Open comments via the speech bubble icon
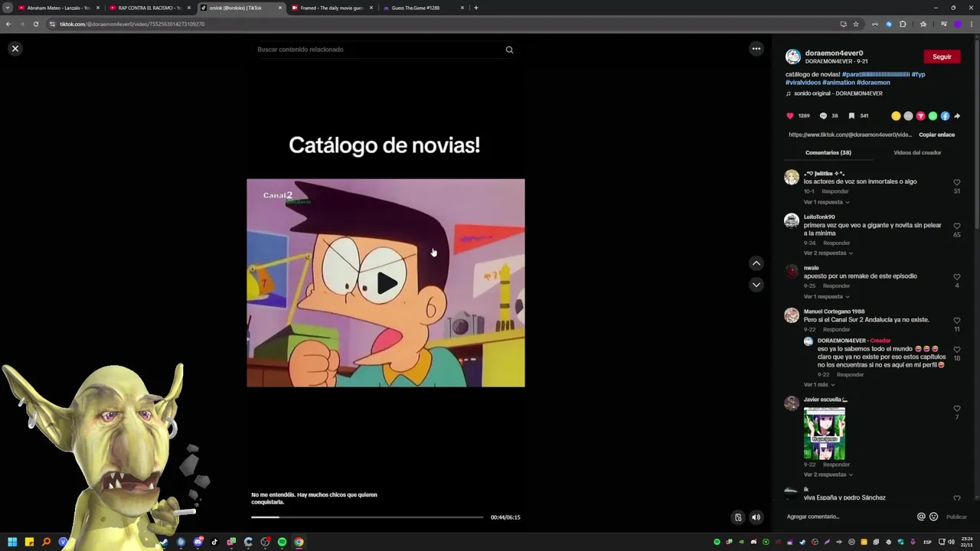 click(x=823, y=116)
